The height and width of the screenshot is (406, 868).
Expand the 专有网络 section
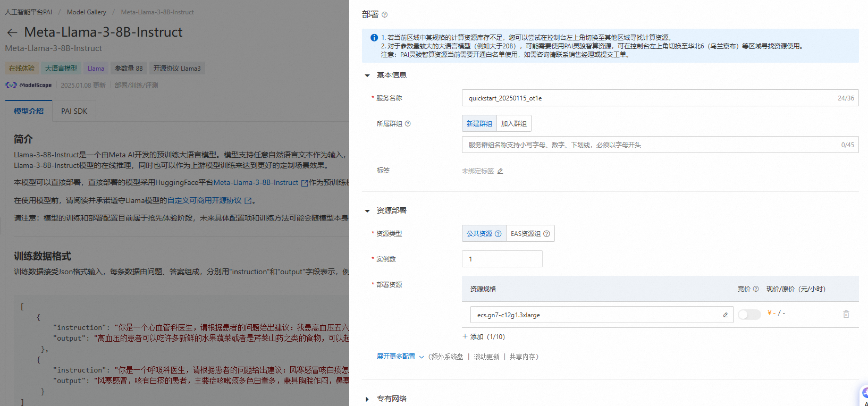click(x=367, y=399)
